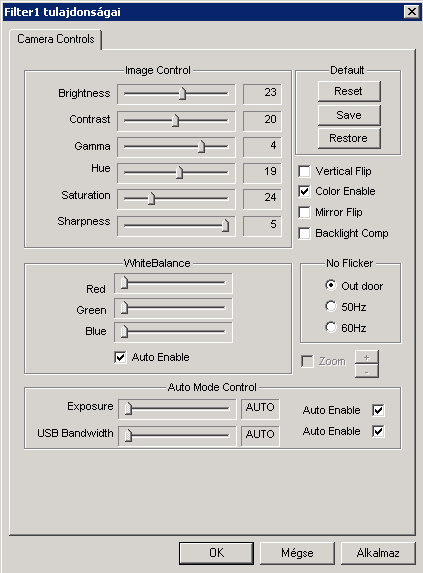Click the Reset button
Viewport: 423px width, 573px height.
coord(349,91)
